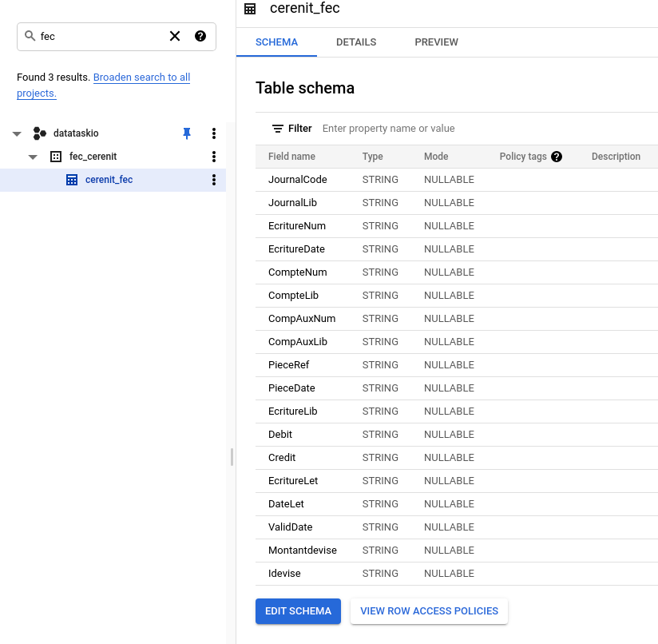Open datataskio project actions menu
Viewport: 658px width, 644px height.
click(213, 133)
